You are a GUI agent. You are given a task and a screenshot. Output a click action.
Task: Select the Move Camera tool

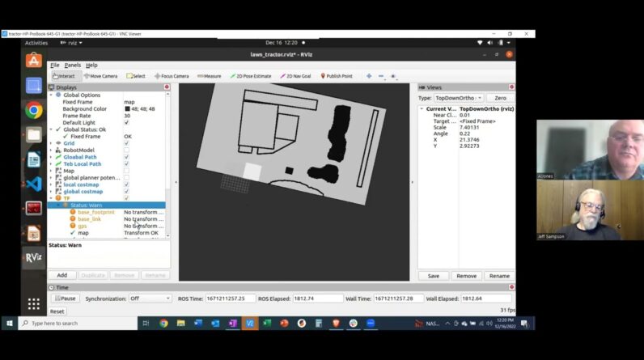pyautogui.click(x=100, y=76)
